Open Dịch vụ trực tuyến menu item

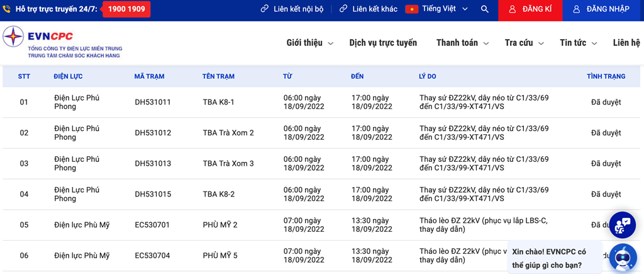click(x=383, y=43)
